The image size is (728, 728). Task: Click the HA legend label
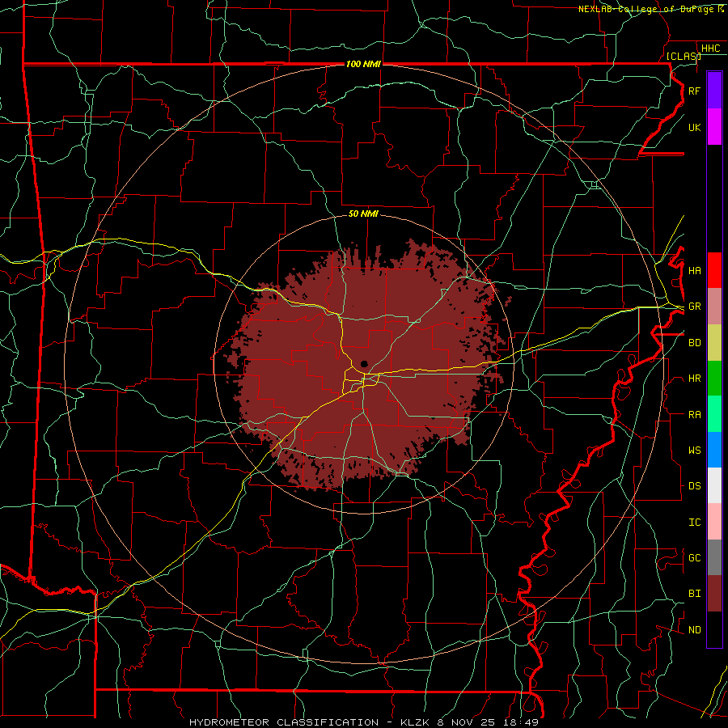tap(694, 270)
